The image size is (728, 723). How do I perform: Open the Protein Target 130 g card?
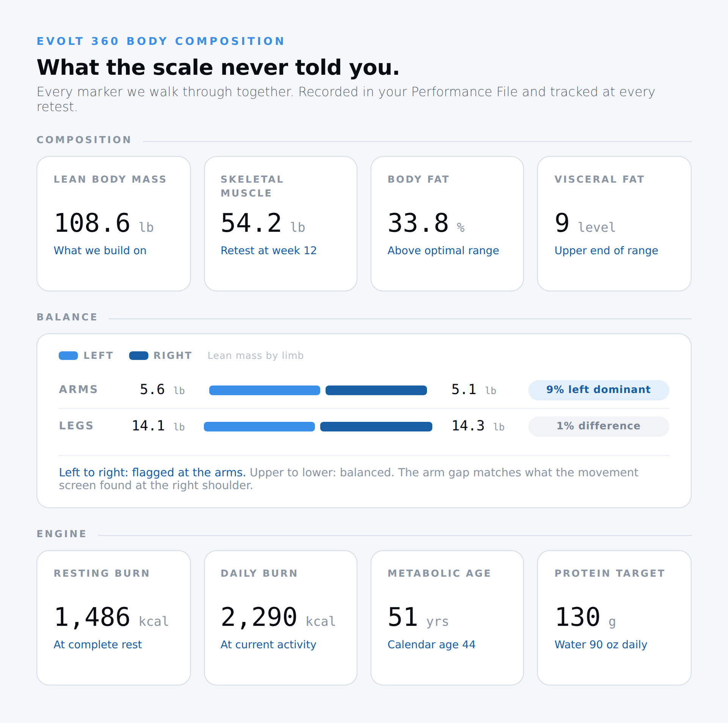[614, 618]
